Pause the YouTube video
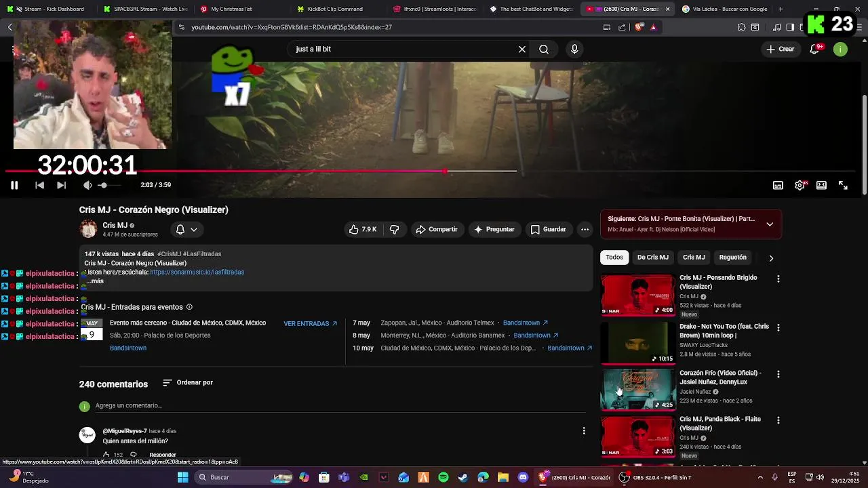This screenshot has height=488, width=868. click(x=14, y=185)
